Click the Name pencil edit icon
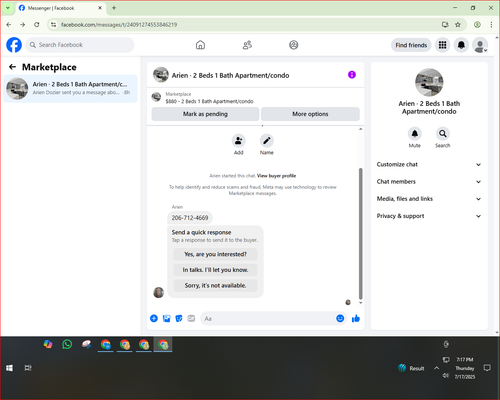Screen dimensions: 500x400 267,140
